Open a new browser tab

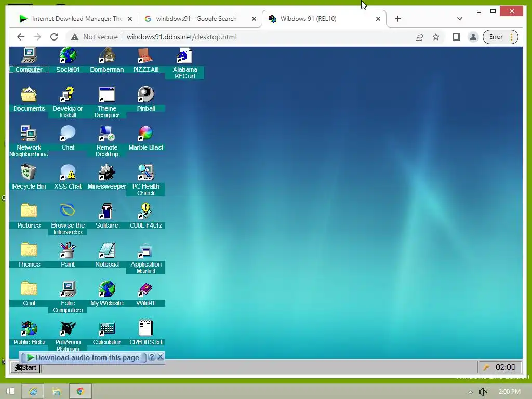[x=398, y=19]
